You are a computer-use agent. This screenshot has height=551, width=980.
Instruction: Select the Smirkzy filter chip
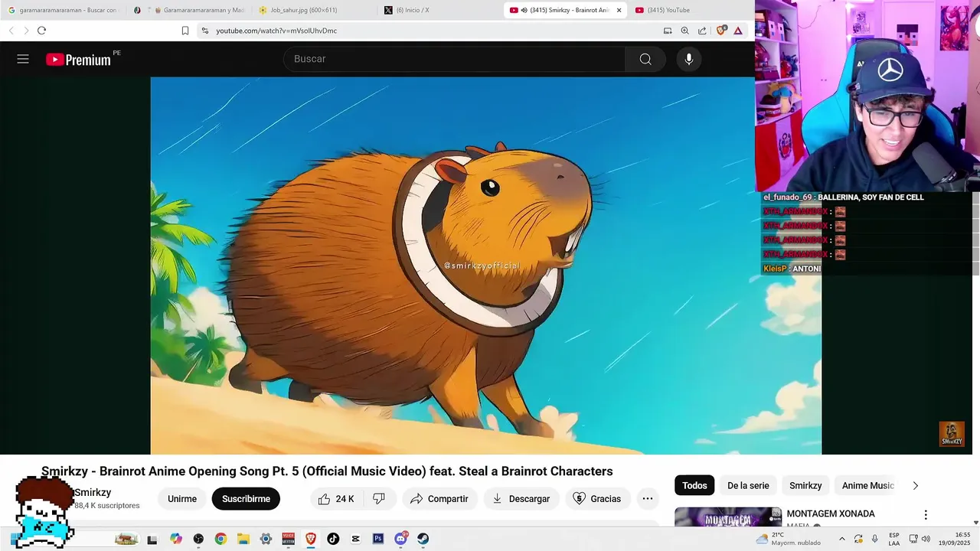click(x=805, y=485)
